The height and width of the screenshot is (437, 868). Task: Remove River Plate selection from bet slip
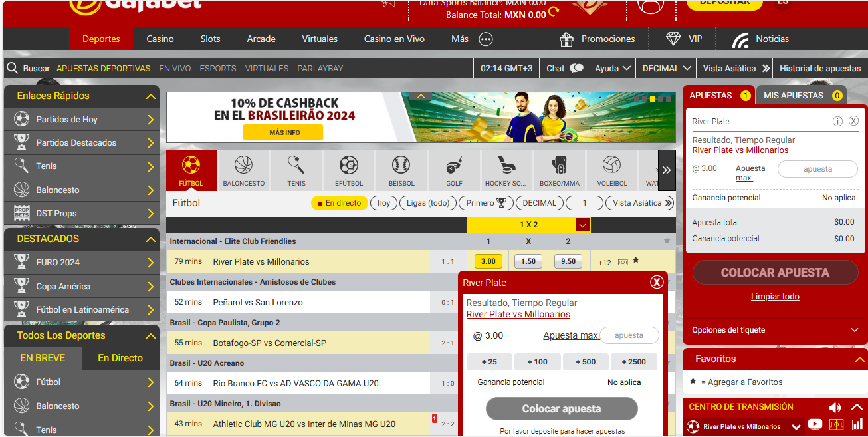[x=853, y=121]
